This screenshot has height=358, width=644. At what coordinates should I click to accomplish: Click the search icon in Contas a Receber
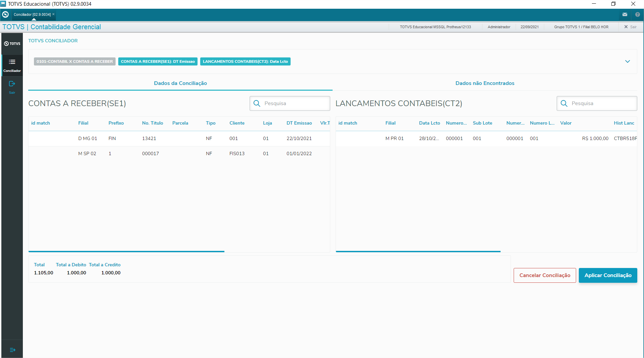[x=257, y=103]
